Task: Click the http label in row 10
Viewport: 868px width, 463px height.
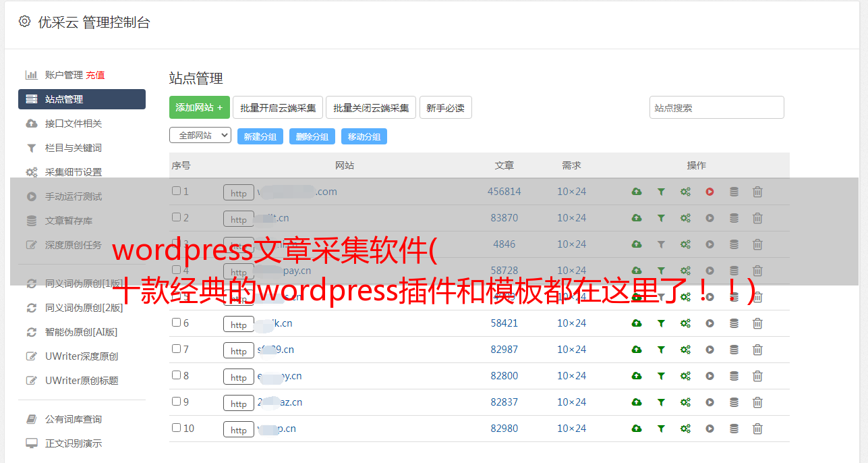Action: tap(239, 430)
